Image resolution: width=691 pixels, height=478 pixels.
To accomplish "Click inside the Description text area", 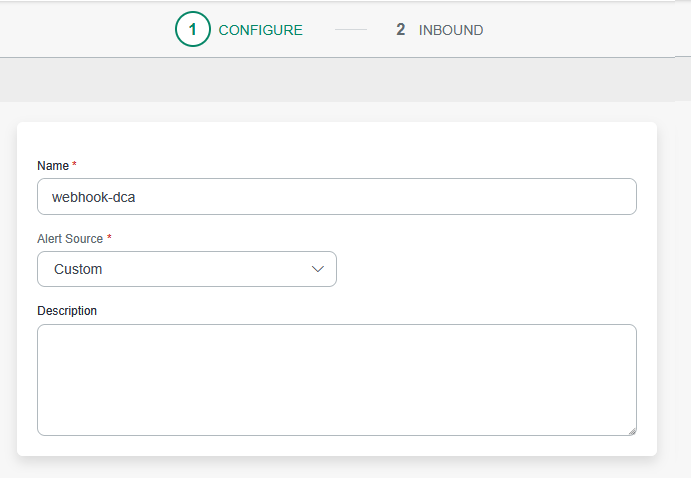I will (337, 380).
